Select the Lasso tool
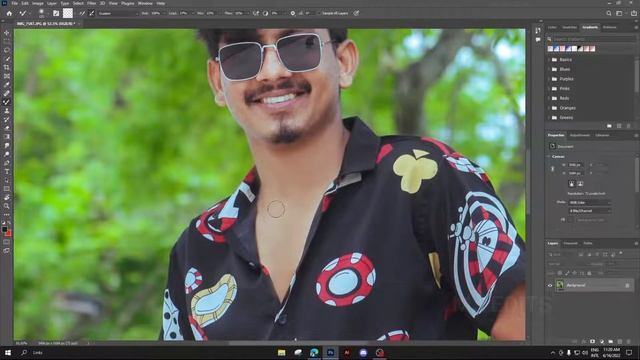 click(7, 50)
